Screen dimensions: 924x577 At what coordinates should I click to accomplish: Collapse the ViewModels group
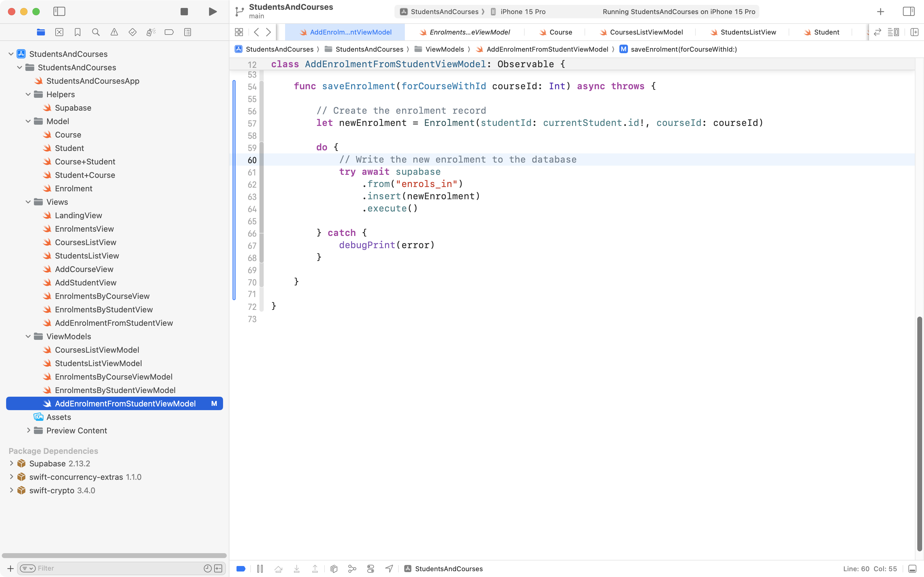coord(28,336)
